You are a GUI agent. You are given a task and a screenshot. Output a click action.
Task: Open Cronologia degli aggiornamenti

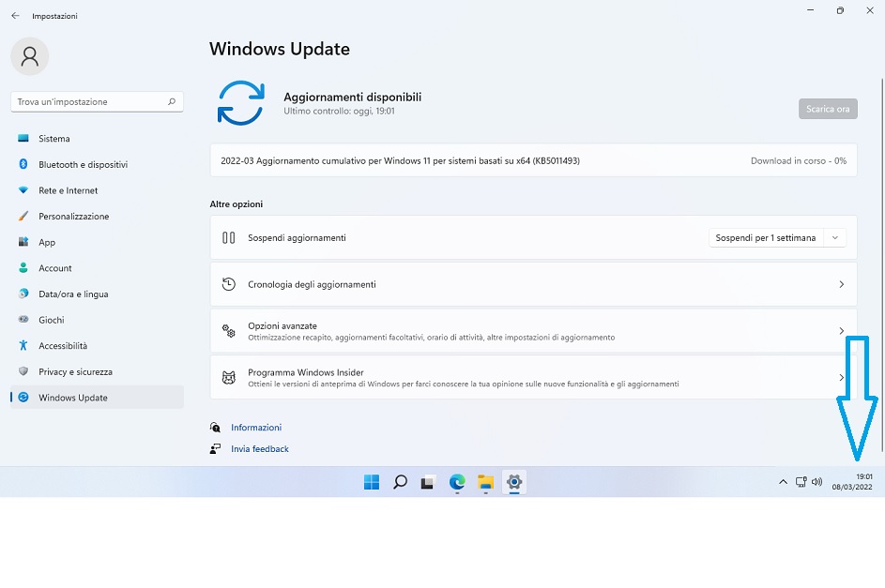point(533,285)
